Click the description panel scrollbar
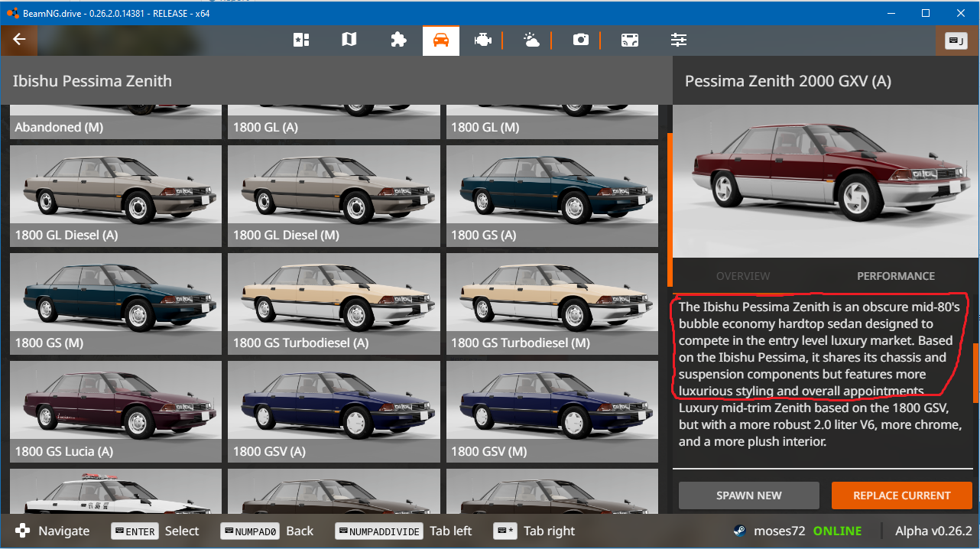The height and width of the screenshot is (549, 980). point(976,373)
